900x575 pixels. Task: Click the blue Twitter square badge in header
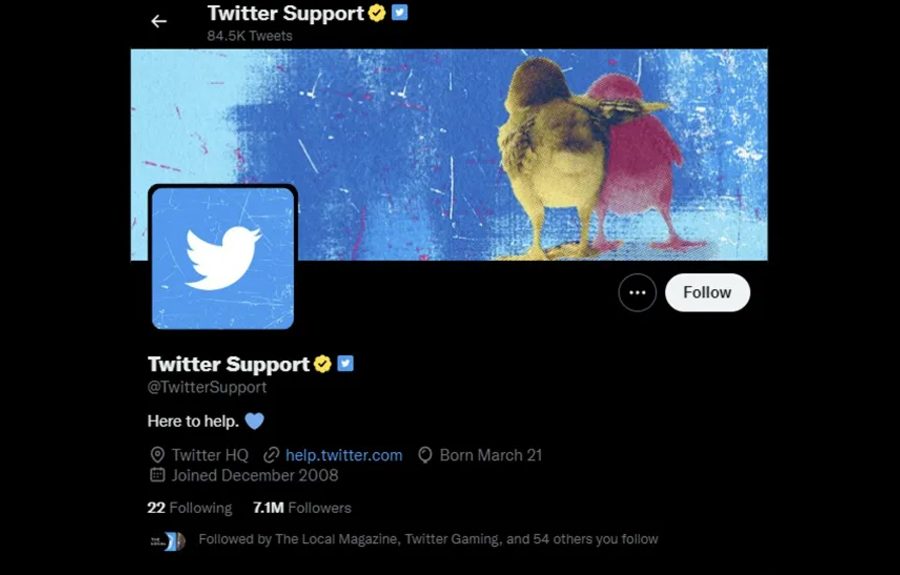point(399,12)
